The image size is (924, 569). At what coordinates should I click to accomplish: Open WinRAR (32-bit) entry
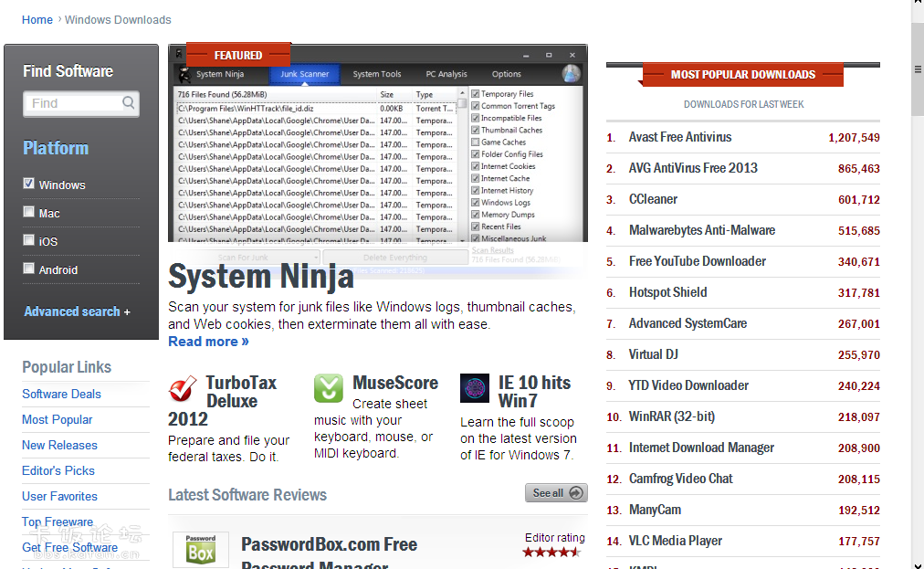672,416
